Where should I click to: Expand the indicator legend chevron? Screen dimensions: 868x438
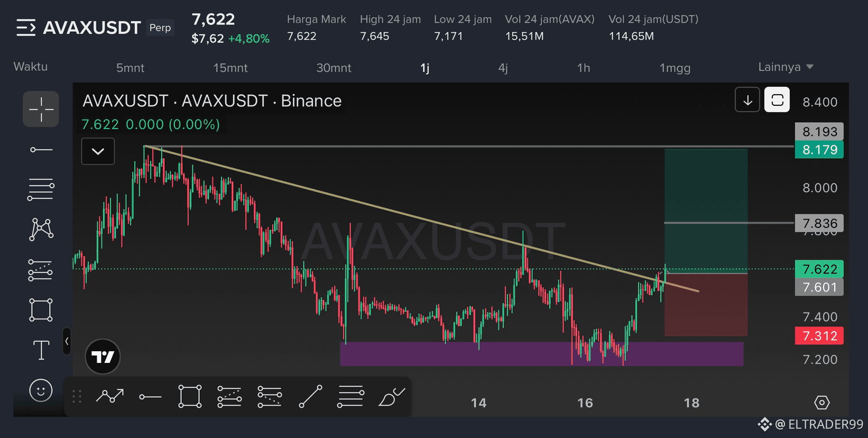(98, 151)
